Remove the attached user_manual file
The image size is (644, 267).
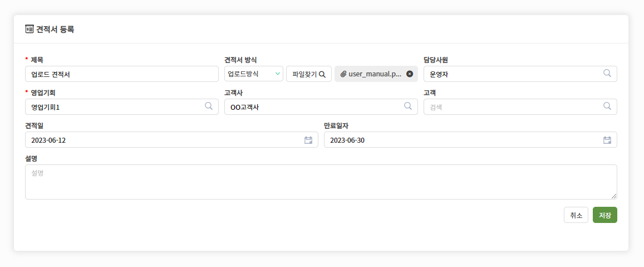point(410,74)
